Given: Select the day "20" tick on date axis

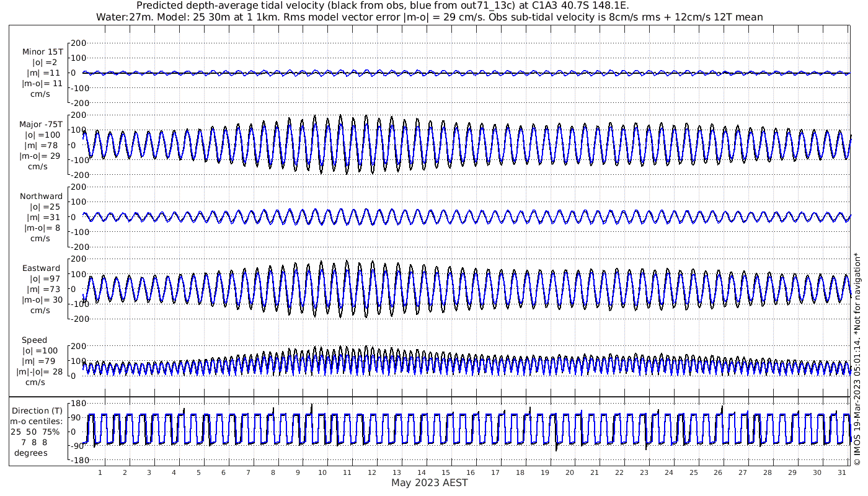Looking at the screenshot, I should click(570, 472).
